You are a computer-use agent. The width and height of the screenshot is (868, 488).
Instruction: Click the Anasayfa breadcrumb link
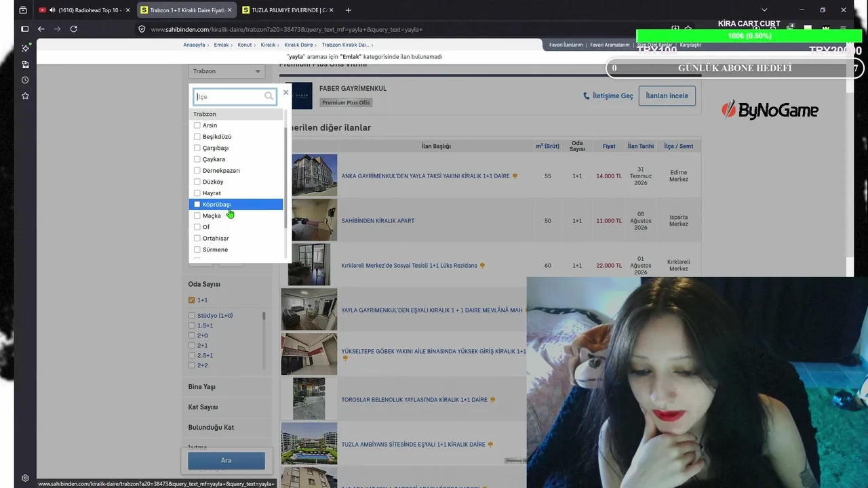194,45
